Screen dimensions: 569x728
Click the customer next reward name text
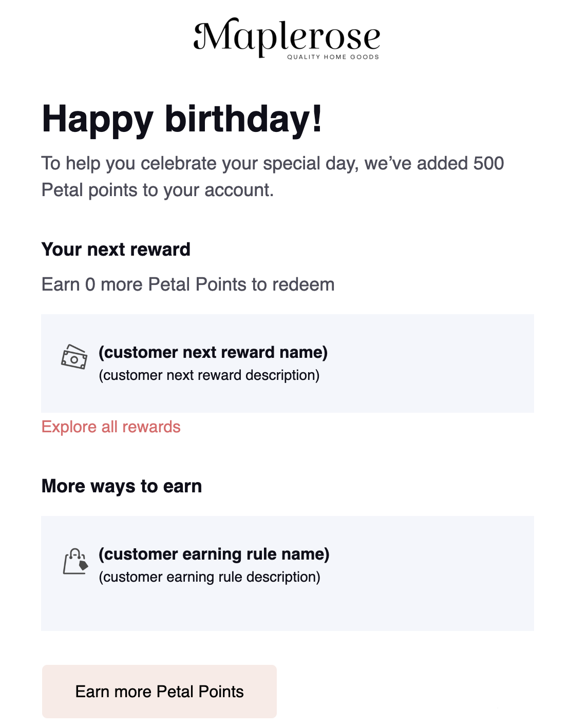213,352
